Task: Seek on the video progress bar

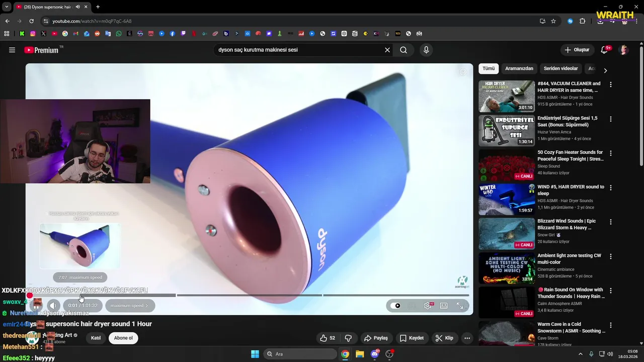Action: pos(249,295)
